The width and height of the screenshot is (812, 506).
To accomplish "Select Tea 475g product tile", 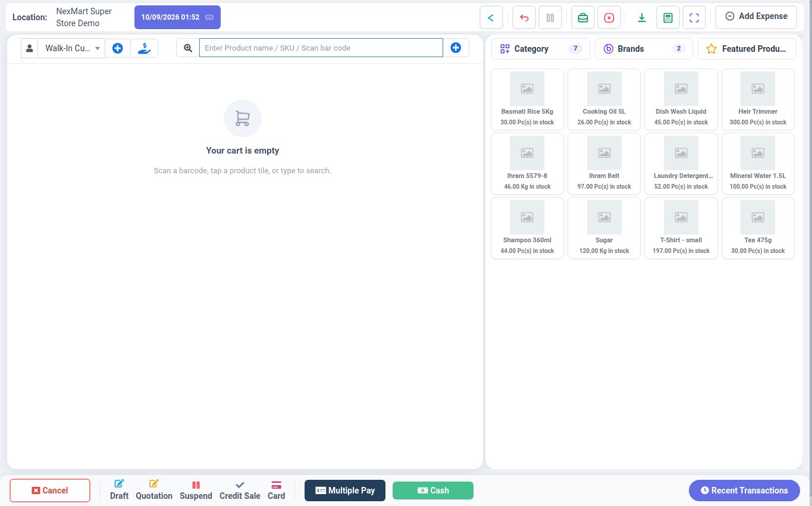I will 758,227.
